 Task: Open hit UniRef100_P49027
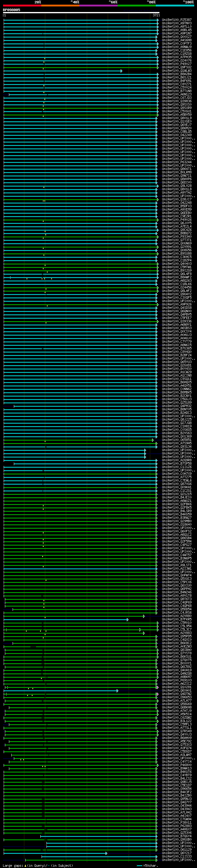coord(177,64)
